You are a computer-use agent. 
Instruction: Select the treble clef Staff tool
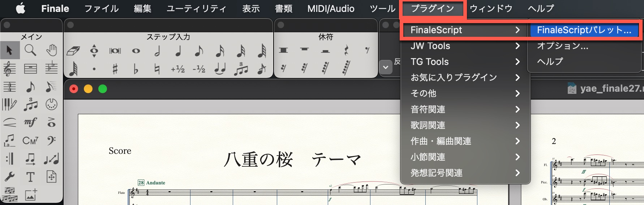point(10,69)
